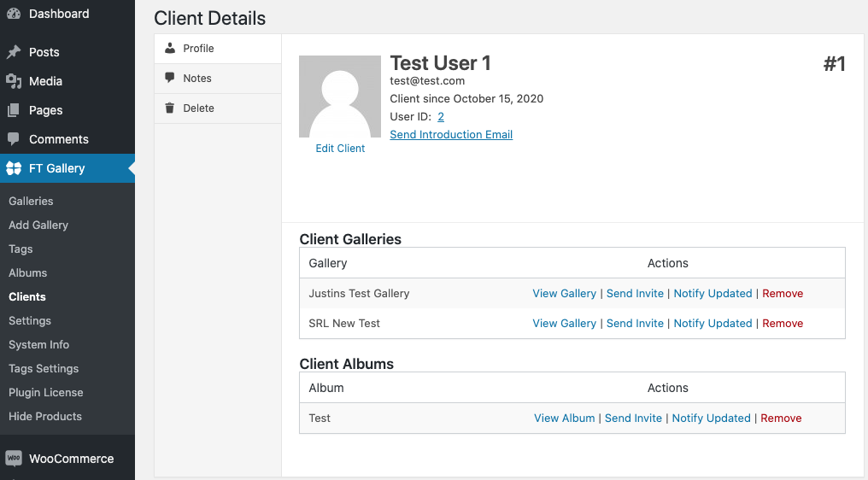Screen dimensions: 868x480
Task: Click the Album column header
Action: [326, 388]
